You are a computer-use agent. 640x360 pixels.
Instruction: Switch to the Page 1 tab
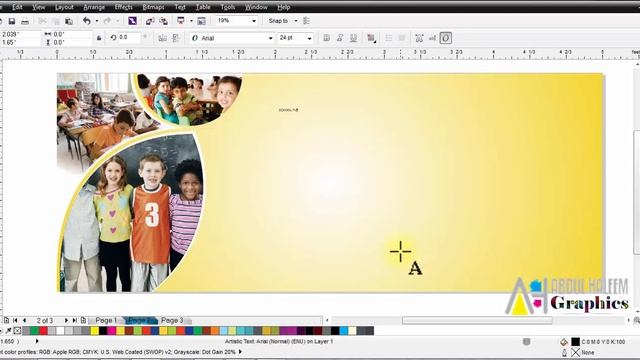[106, 320]
